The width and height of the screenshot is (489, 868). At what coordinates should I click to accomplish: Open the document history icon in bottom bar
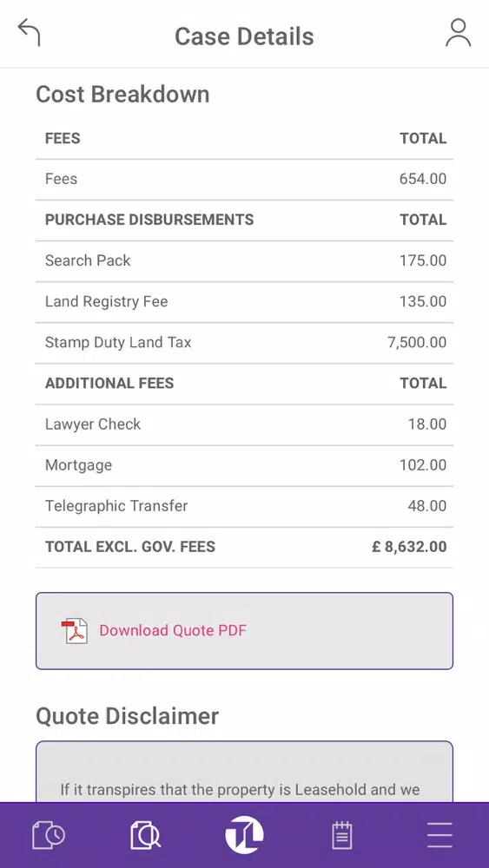tap(49, 835)
